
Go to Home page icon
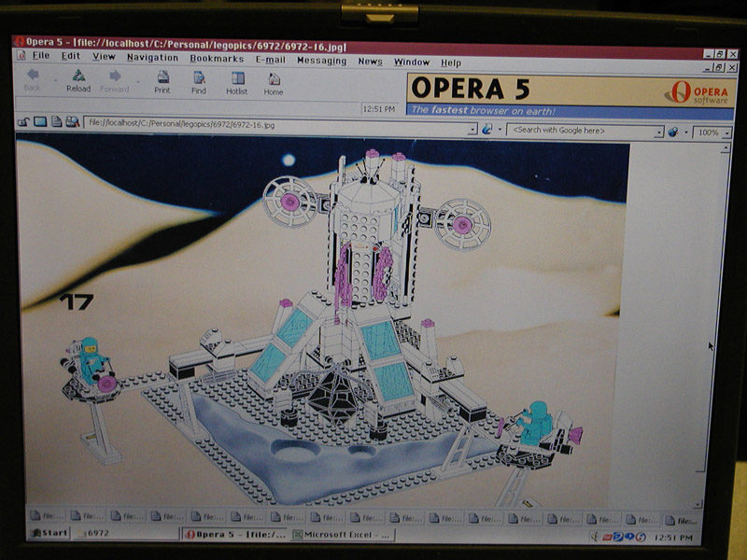274,79
